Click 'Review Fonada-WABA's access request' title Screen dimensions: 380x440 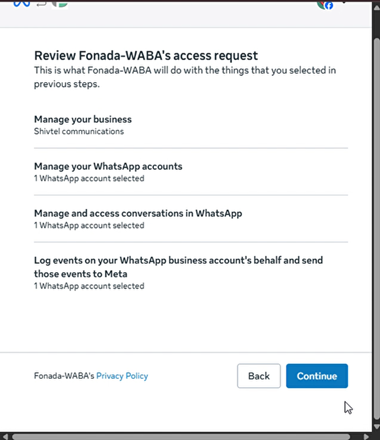coord(146,55)
